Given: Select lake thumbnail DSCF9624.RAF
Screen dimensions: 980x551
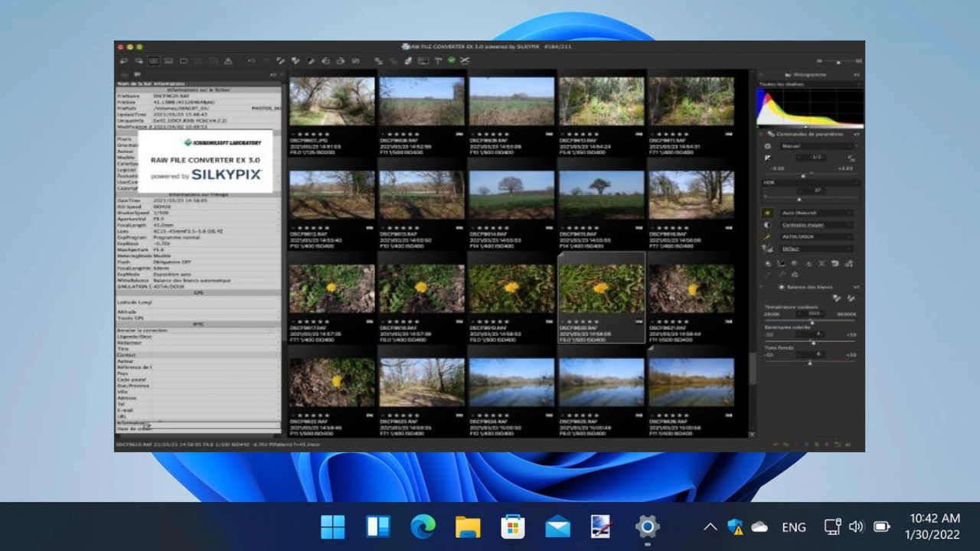Looking at the screenshot, I should click(x=511, y=383).
